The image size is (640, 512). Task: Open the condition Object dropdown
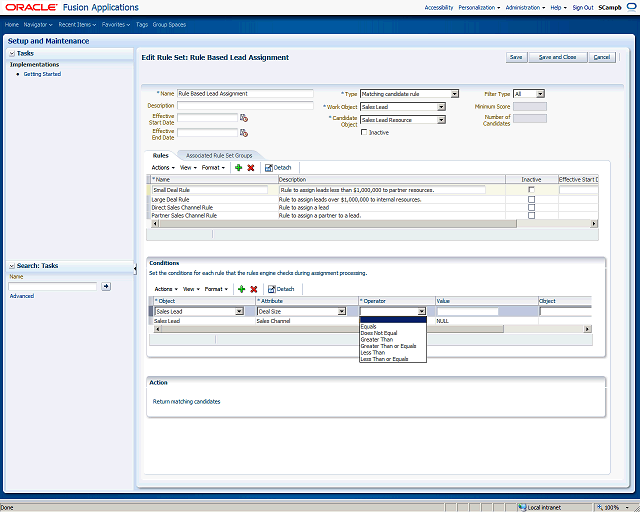[x=239, y=312]
